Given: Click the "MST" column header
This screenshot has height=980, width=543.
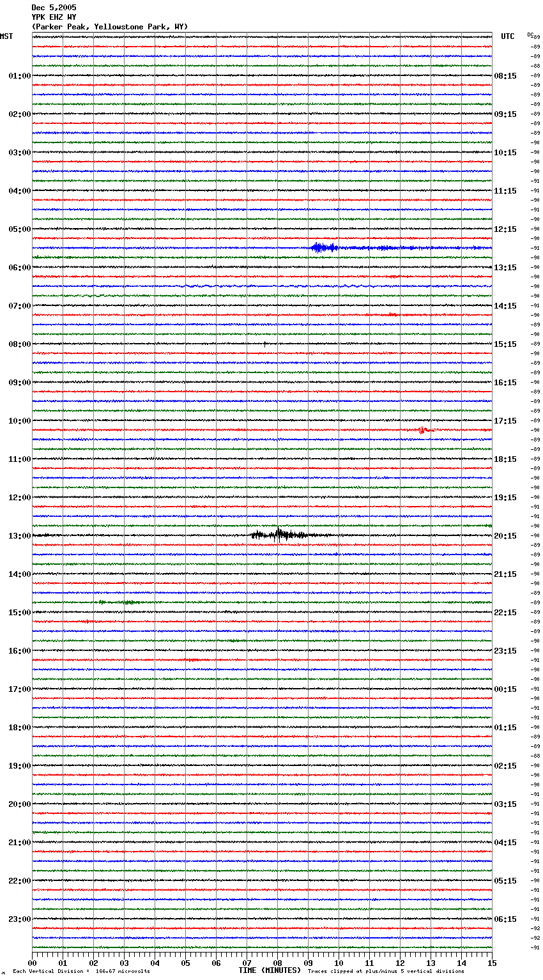Looking at the screenshot, I should (x=6, y=36).
